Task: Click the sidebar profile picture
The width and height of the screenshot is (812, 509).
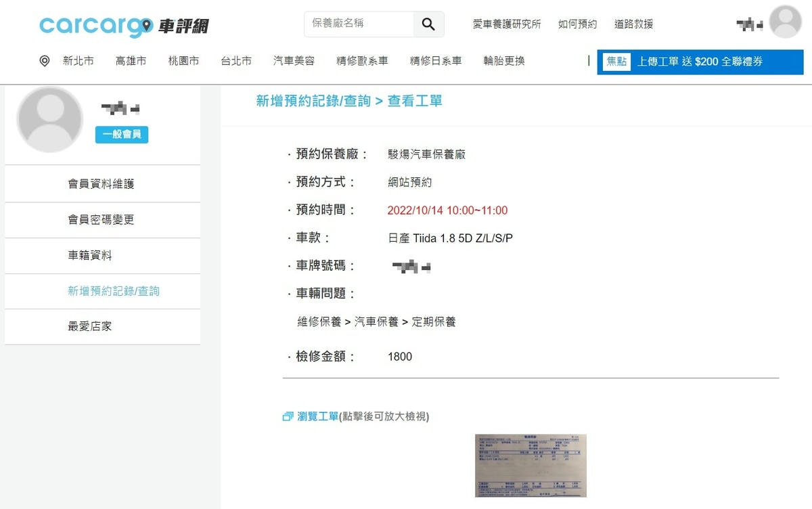Action: (49, 119)
